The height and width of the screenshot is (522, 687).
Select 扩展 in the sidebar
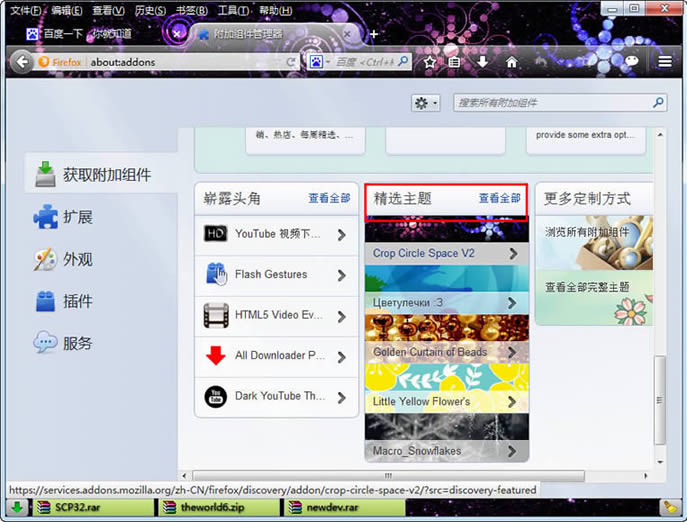(63, 217)
